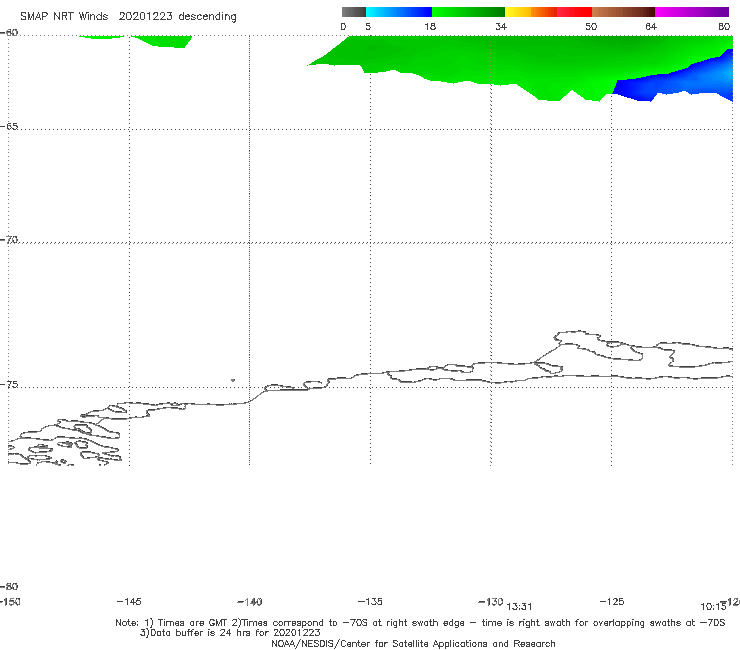740x650 pixels.
Task: Click the longitude label "-125"
Action: (x=612, y=601)
